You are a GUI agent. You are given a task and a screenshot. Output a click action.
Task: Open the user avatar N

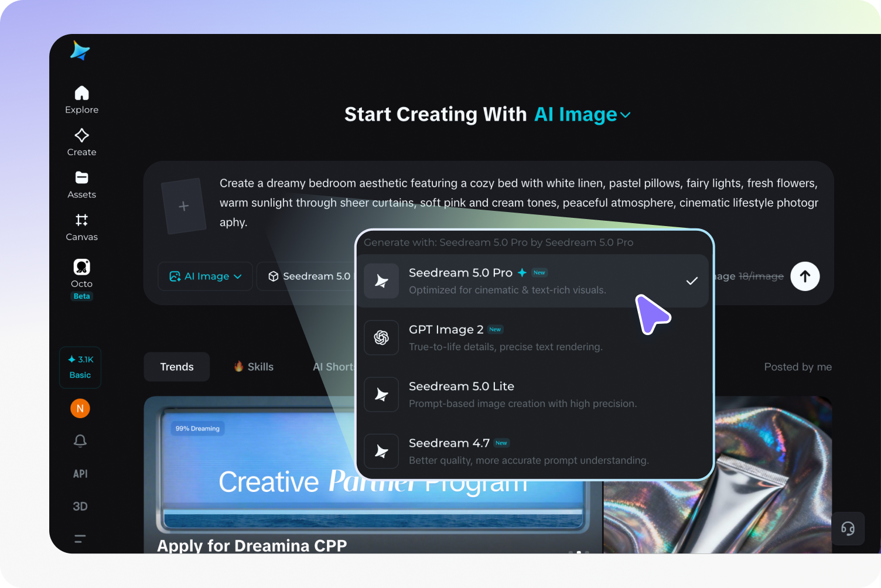(80, 408)
